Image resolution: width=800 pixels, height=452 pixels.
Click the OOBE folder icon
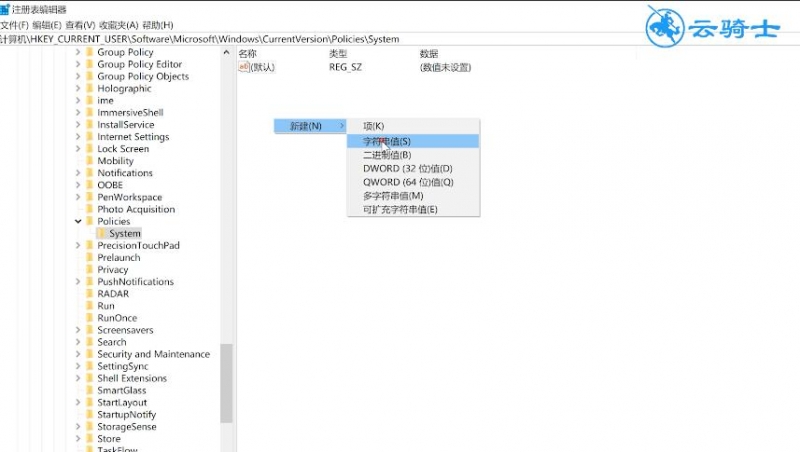click(x=90, y=185)
